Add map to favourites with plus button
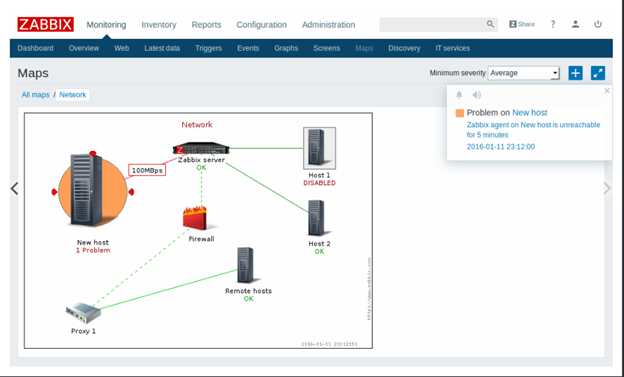This screenshot has height=377, width=624. pyautogui.click(x=575, y=73)
